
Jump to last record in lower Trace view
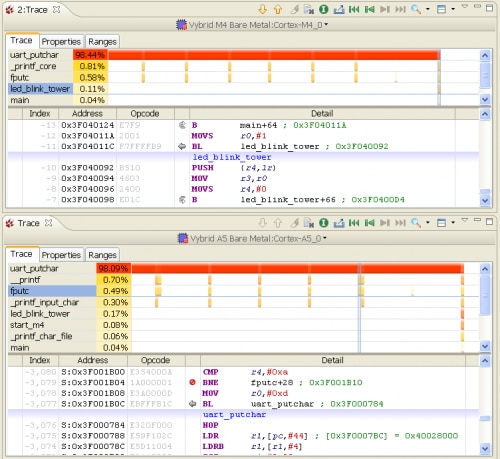click(400, 223)
